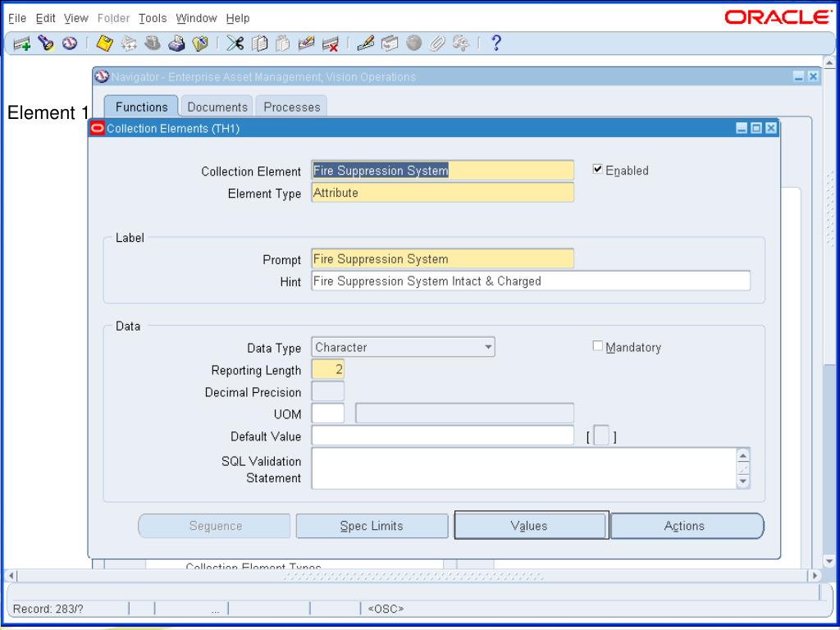
Task: Switch to the Functions tab in Navigator
Action: (141, 107)
